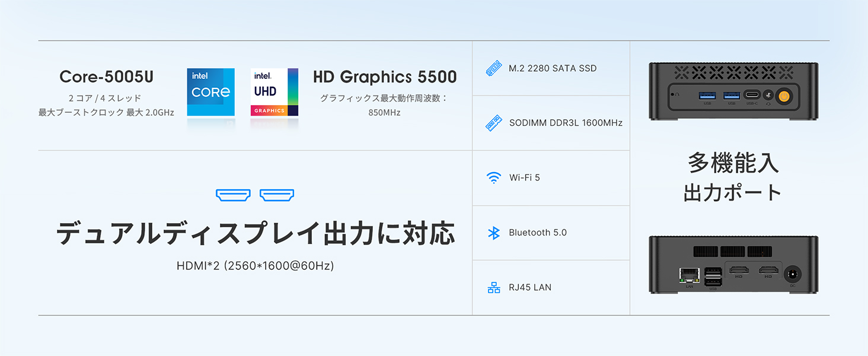The height and width of the screenshot is (356, 868).
Task: Click the "Wi-Fi 5" label
Action: click(x=524, y=177)
